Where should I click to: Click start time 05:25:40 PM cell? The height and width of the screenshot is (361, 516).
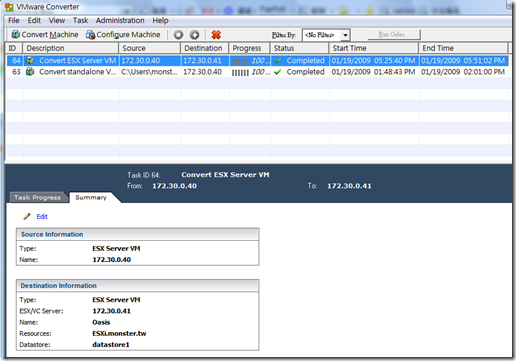click(373, 61)
